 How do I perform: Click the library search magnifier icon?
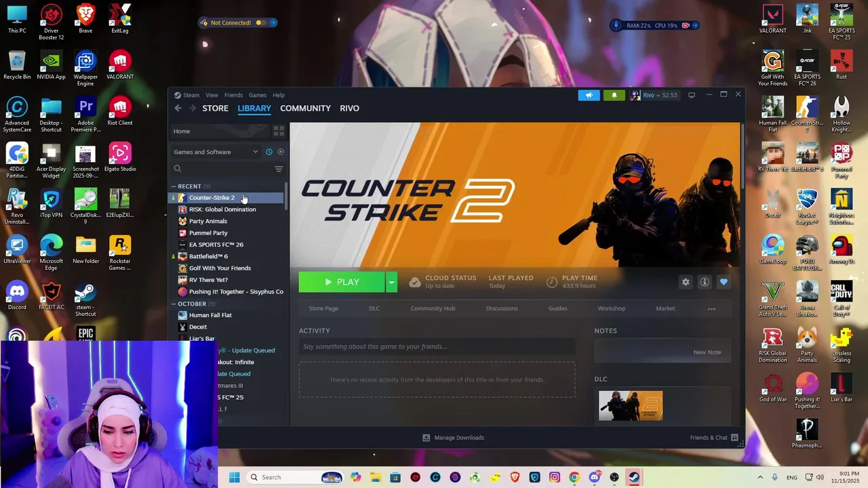pos(178,169)
